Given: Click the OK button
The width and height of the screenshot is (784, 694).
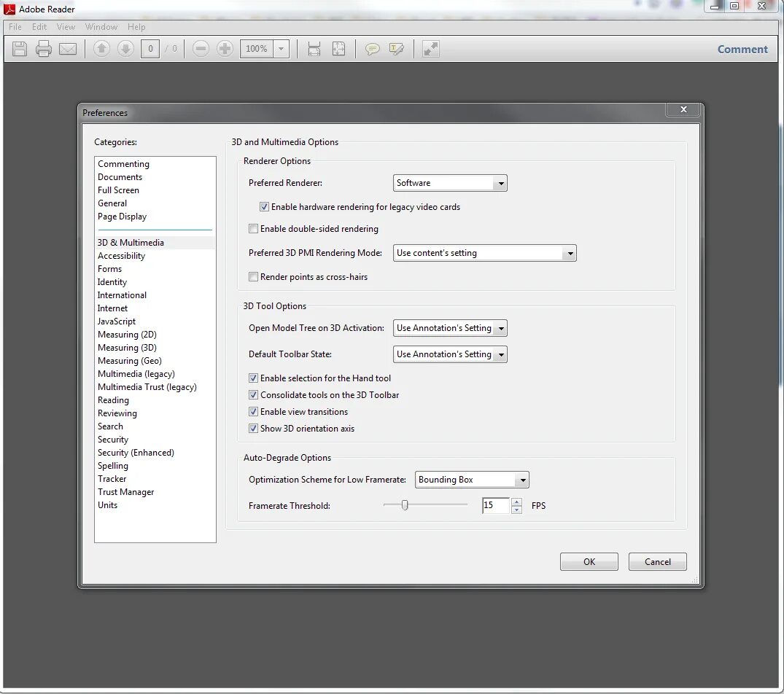Looking at the screenshot, I should coord(589,561).
